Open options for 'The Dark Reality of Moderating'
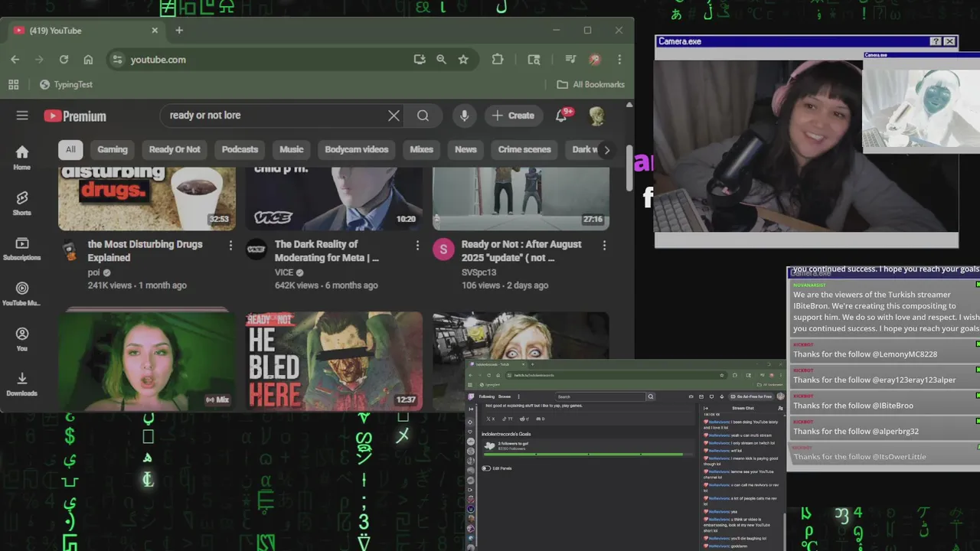980x551 pixels. [x=417, y=245]
